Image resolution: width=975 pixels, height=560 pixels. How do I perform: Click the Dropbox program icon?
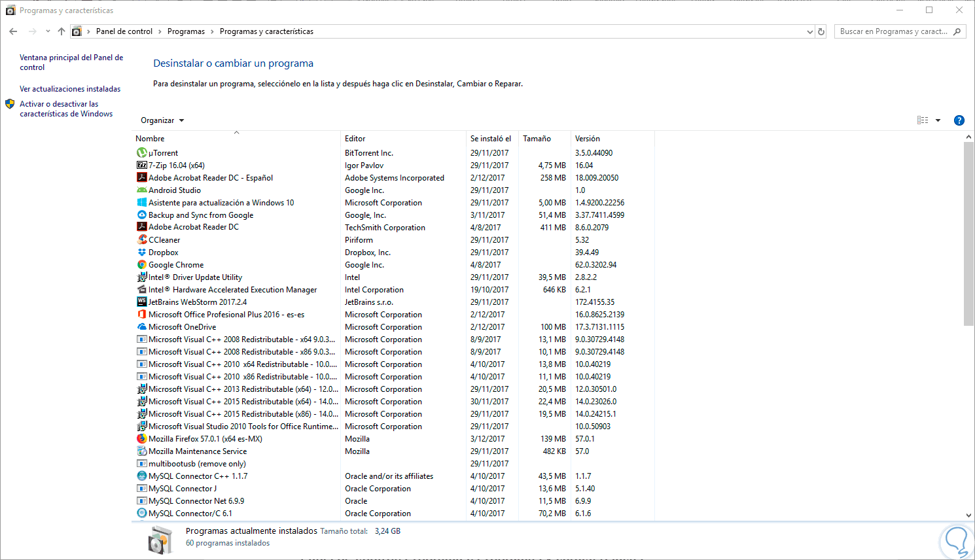[x=141, y=253]
